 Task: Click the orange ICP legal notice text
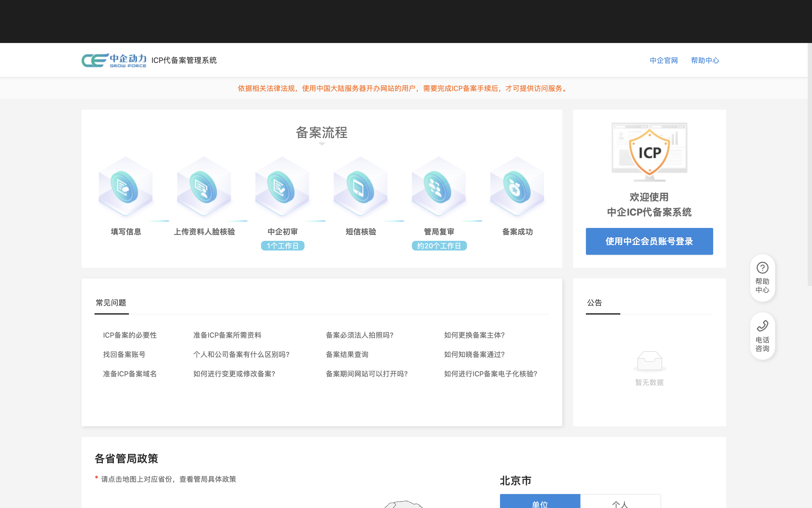(x=404, y=88)
